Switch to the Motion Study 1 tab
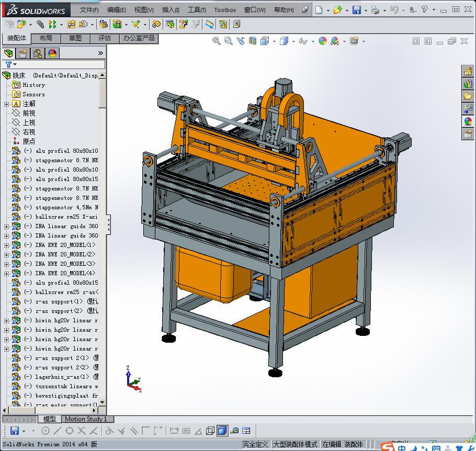Viewport: 476px width, 451px height. [86, 419]
